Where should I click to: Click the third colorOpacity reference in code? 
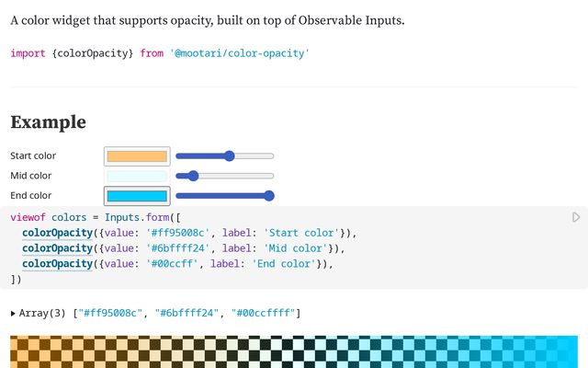[57, 264]
